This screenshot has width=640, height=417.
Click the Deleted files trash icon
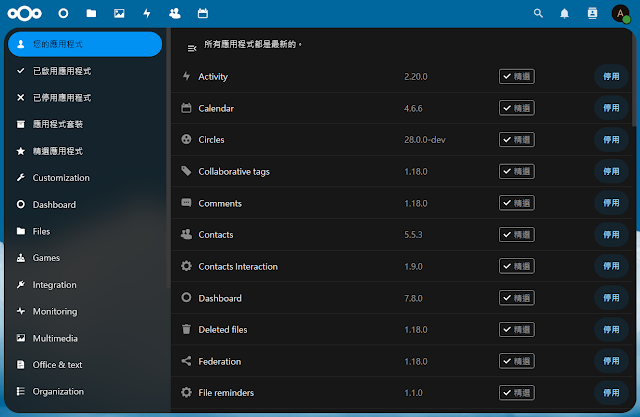(x=186, y=329)
